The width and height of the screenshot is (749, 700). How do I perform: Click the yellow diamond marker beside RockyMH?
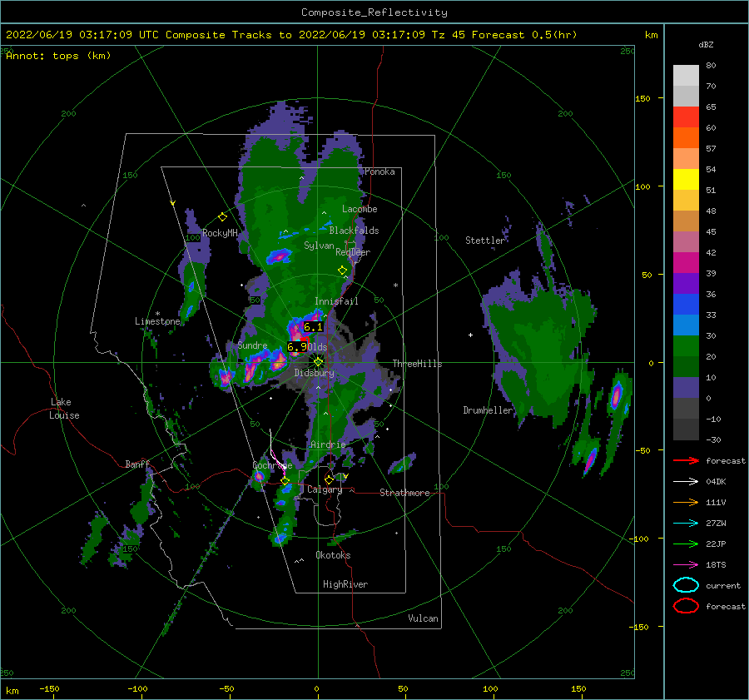pyautogui.click(x=222, y=217)
